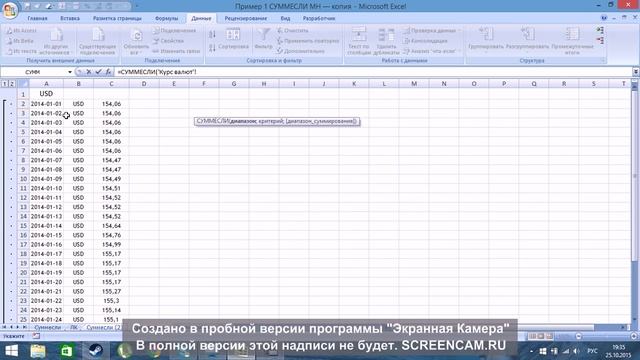Switch to Page Break Preview view
Screen dimensions: 640x360
click(x=549, y=336)
